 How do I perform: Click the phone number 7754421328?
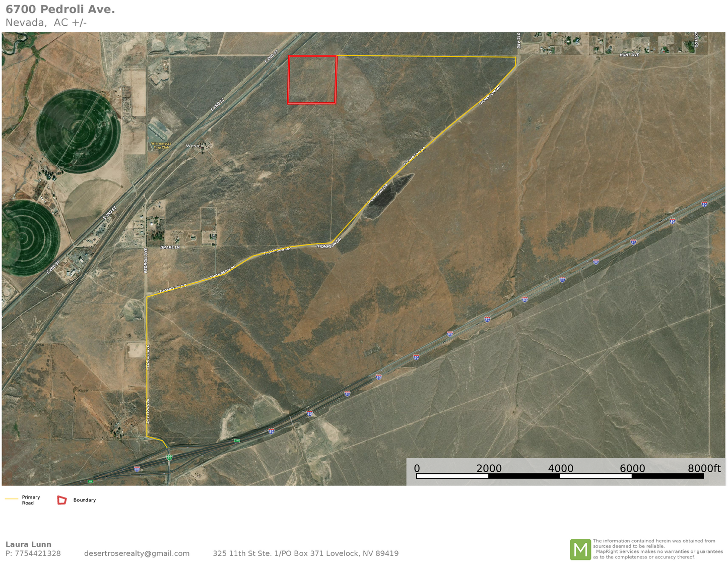tap(37, 553)
